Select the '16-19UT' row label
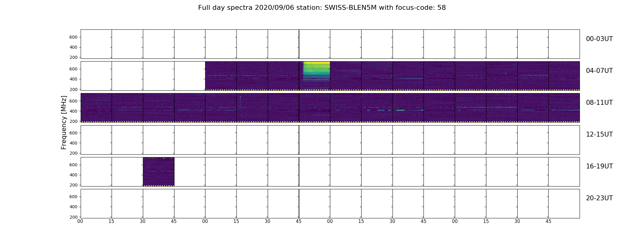 [599, 166]
